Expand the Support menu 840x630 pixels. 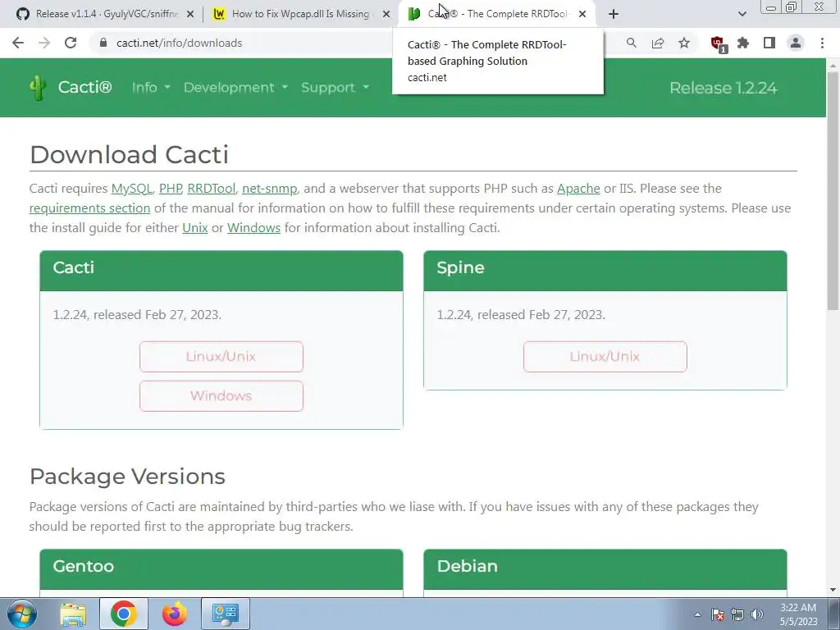point(335,87)
